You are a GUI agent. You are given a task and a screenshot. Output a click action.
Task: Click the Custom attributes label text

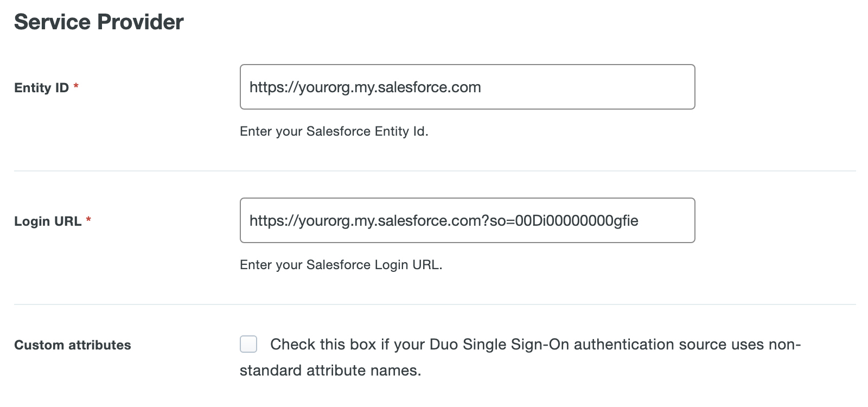(72, 345)
